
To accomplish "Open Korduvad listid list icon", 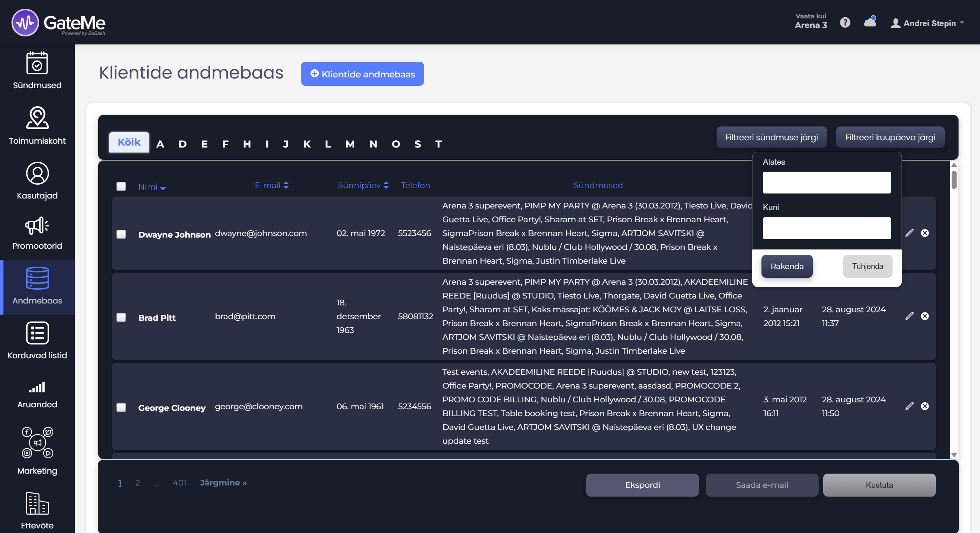I will click(37, 333).
